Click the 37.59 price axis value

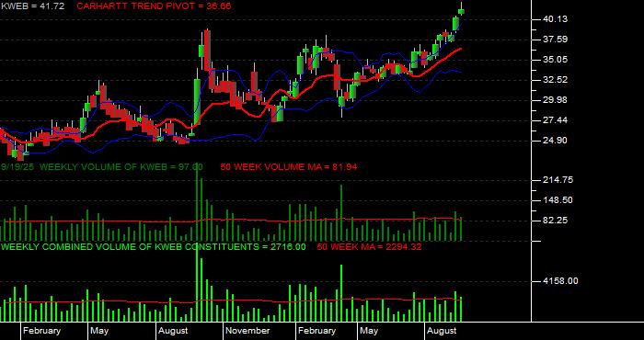click(x=556, y=40)
